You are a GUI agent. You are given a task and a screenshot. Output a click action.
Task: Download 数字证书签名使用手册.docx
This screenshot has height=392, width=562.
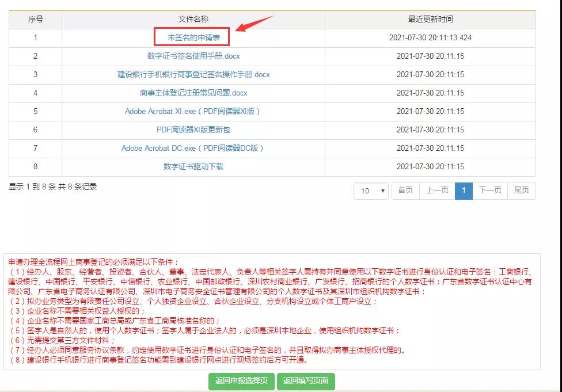tap(193, 56)
